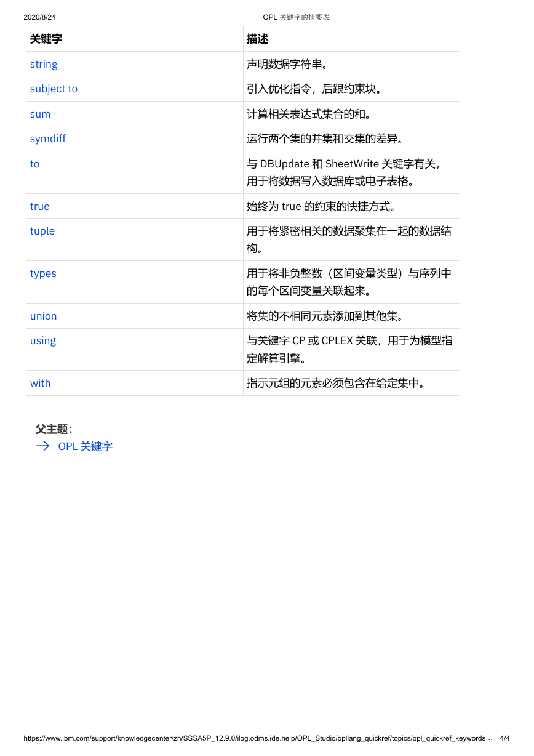Click the arrow icon beside OPL 关键字

tap(42, 446)
